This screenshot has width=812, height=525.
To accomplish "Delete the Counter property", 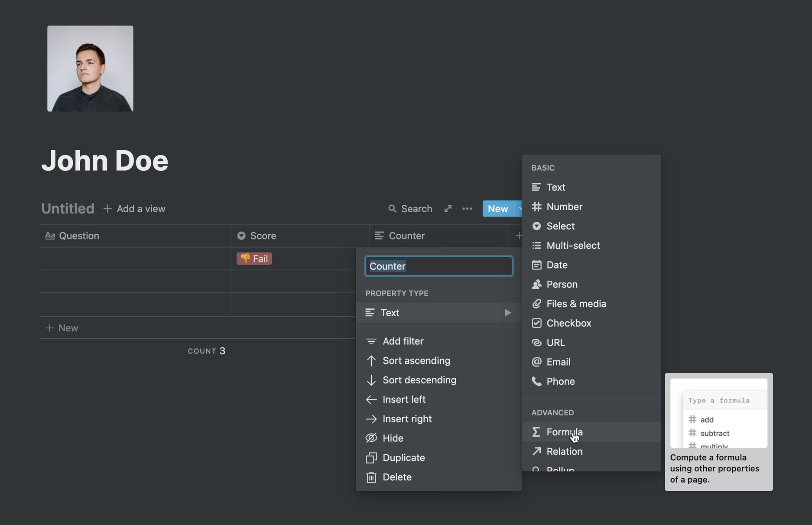I will 438,477.
